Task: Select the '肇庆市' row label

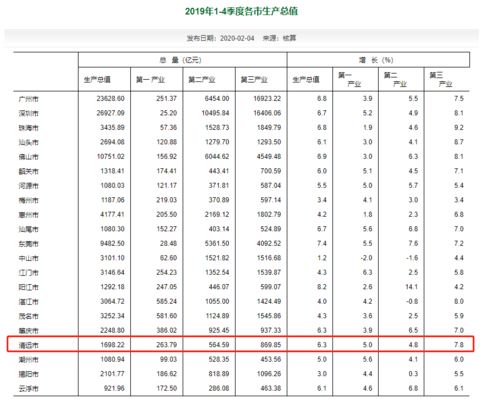Action: (29, 331)
